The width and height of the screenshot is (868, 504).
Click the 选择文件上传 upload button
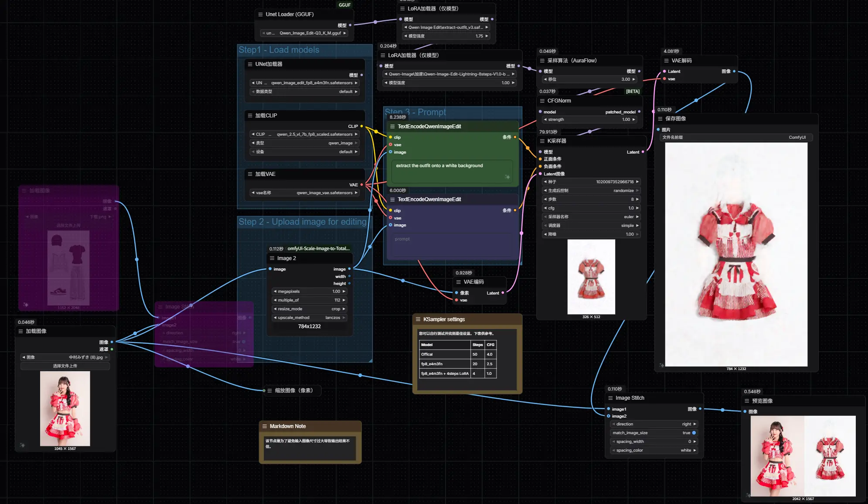(x=65, y=366)
